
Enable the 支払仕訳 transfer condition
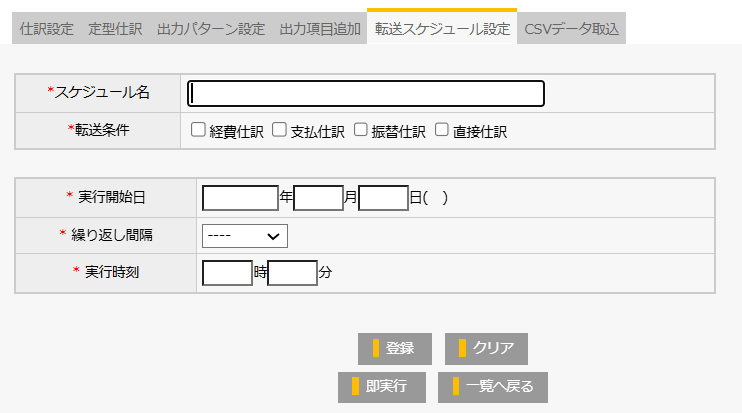pos(280,130)
